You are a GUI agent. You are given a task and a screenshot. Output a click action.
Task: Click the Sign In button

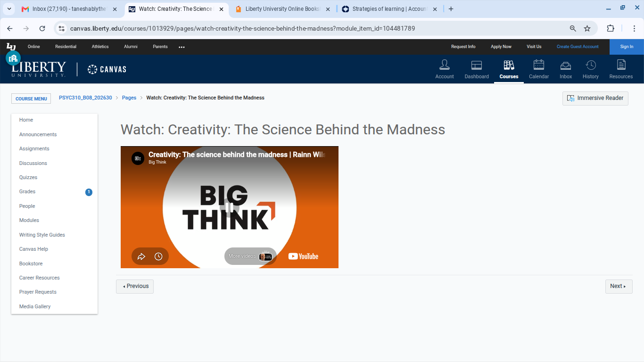coord(627,47)
